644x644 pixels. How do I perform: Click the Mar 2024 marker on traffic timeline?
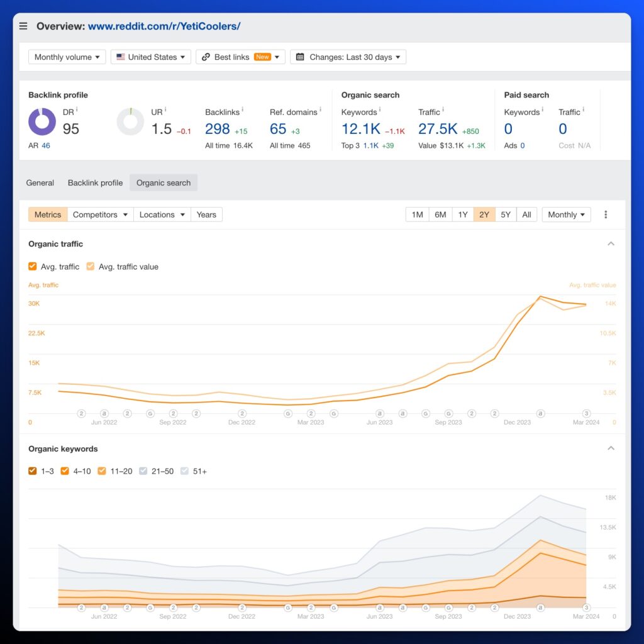[x=586, y=413]
